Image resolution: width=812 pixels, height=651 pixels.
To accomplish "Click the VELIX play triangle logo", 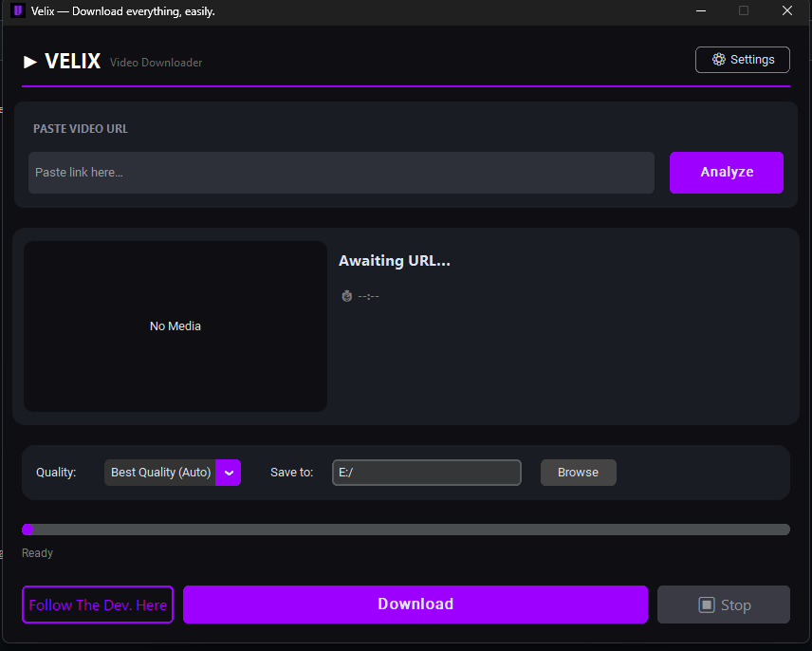I will click(x=30, y=62).
